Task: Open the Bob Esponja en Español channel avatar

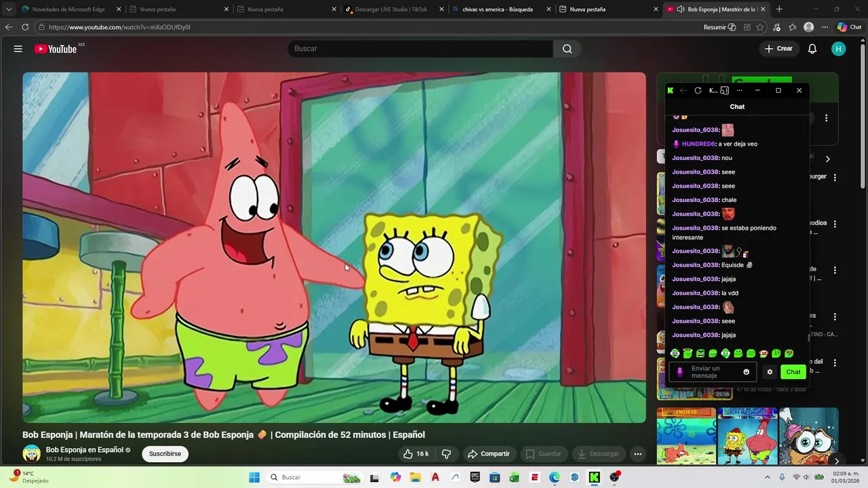Action: 31,453
